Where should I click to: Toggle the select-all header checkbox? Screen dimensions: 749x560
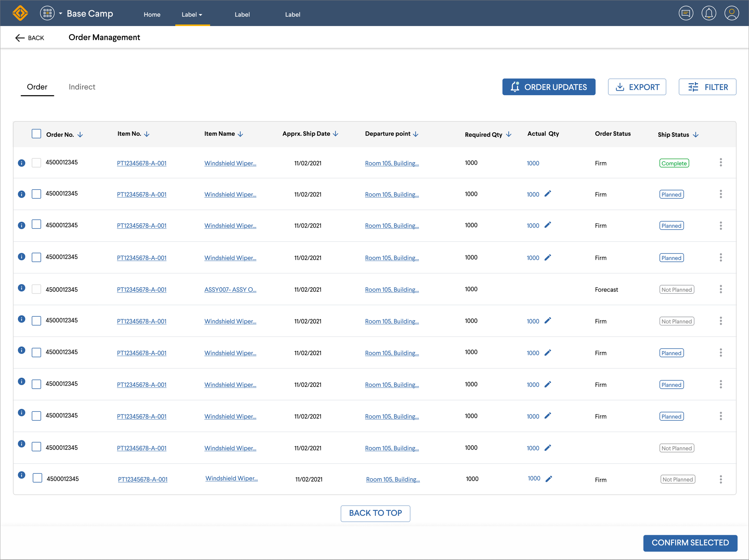36,134
